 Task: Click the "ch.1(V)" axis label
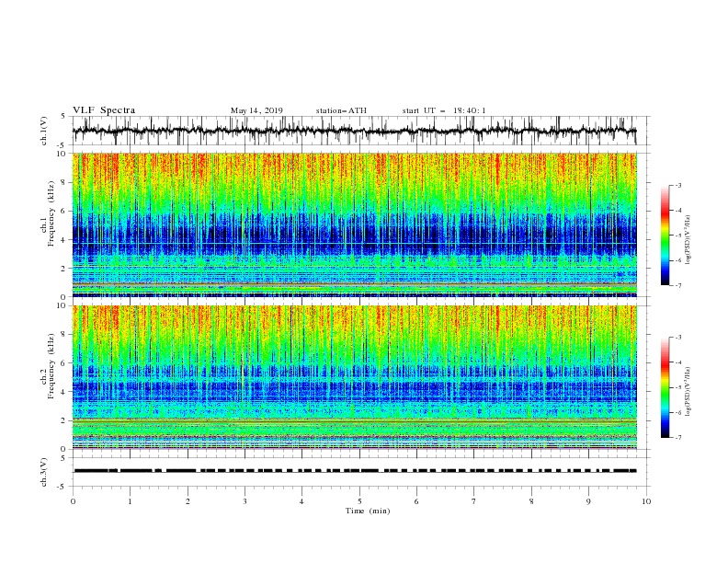44,131
